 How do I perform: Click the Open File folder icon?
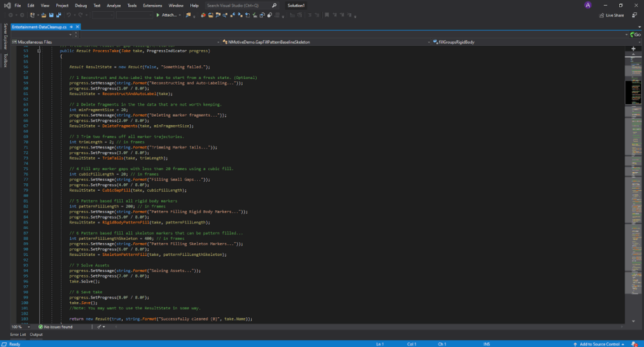click(44, 15)
